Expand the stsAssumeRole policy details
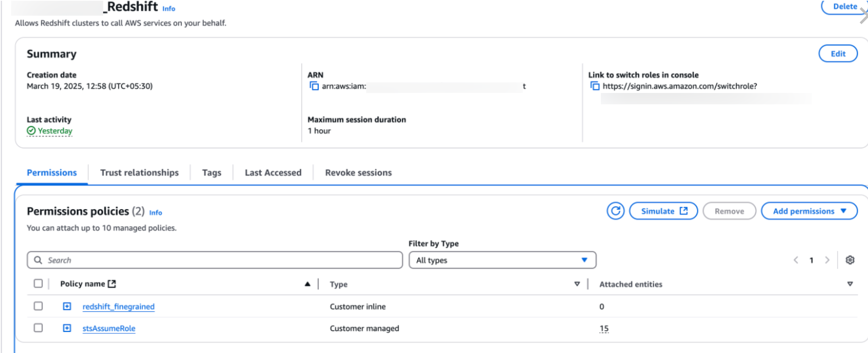The image size is (868, 353). click(x=67, y=328)
